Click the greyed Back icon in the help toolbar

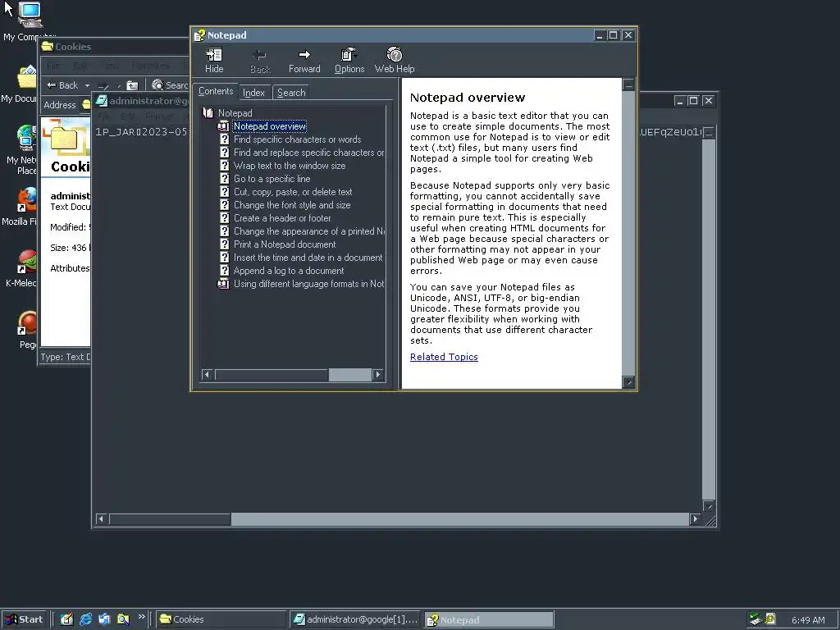pyautogui.click(x=260, y=60)
